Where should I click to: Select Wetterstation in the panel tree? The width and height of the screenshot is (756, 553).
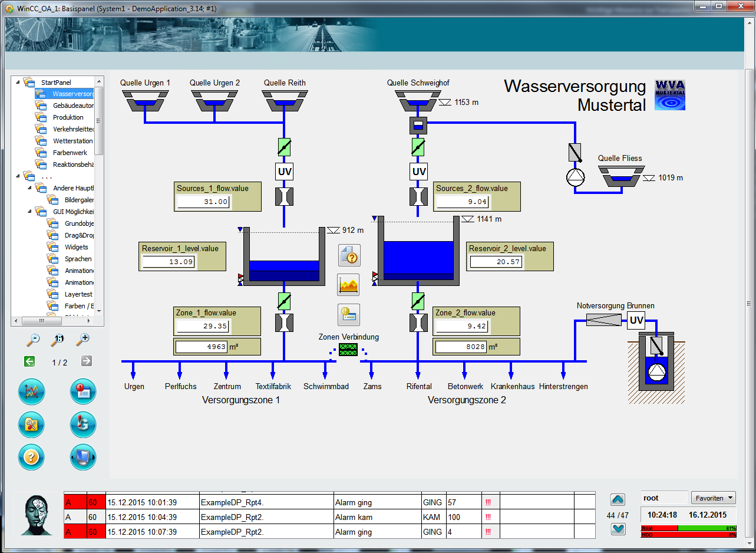72,141
